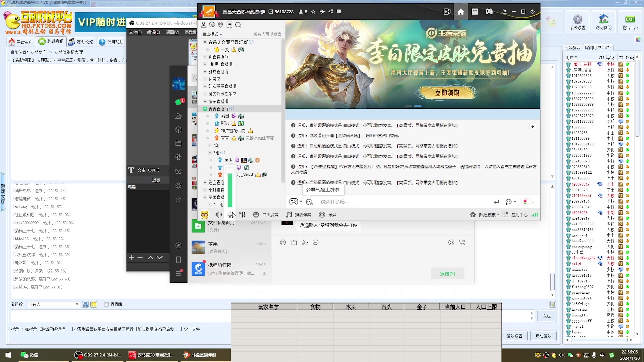Collapse the 青青直播间 channel
Viewport: 644px width, 362px height.
tap(205, 109)
